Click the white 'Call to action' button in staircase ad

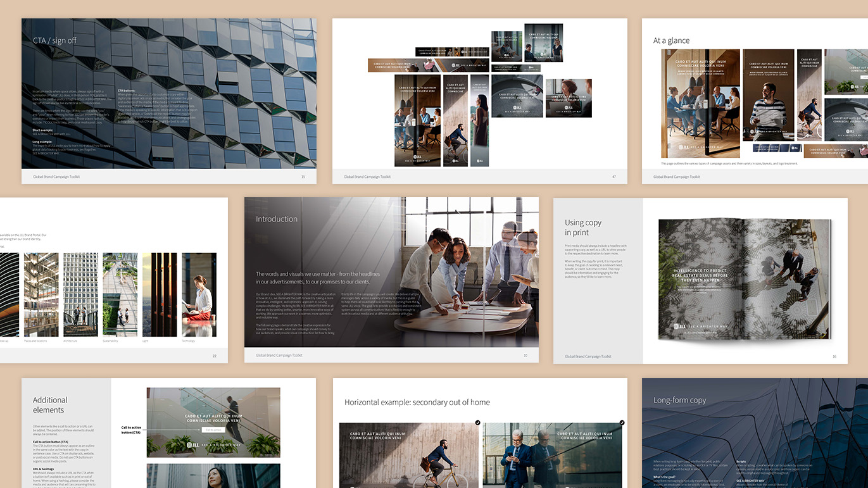[213, 430]
